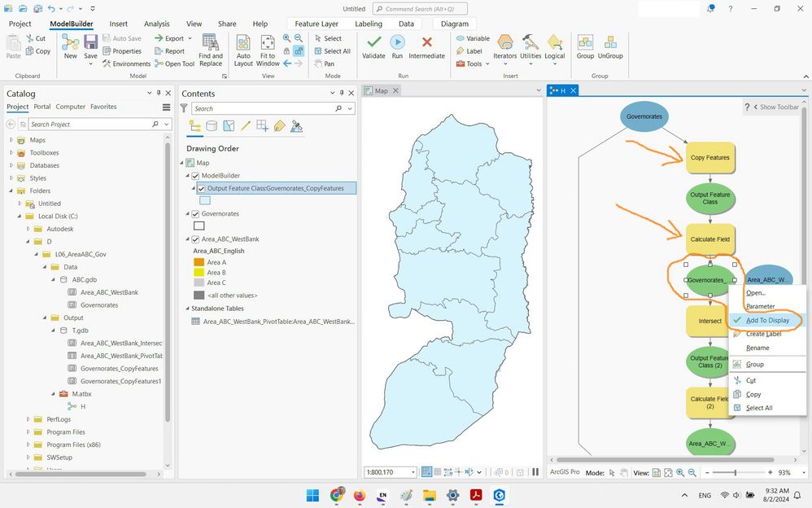This screenshot has width=812, height=508.
Task: Click the Group icon in ribbon
Action: [x=585, y=42]
